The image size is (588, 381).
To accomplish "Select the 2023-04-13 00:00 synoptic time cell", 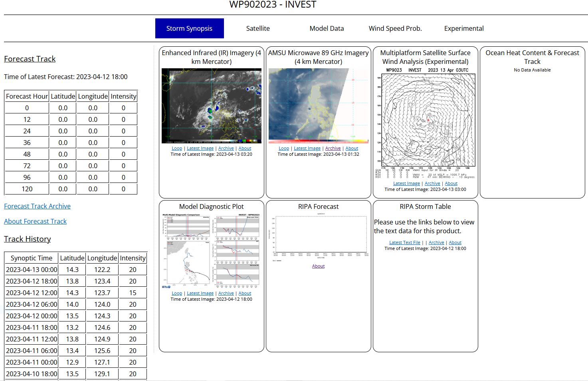I will pos(32,270).
